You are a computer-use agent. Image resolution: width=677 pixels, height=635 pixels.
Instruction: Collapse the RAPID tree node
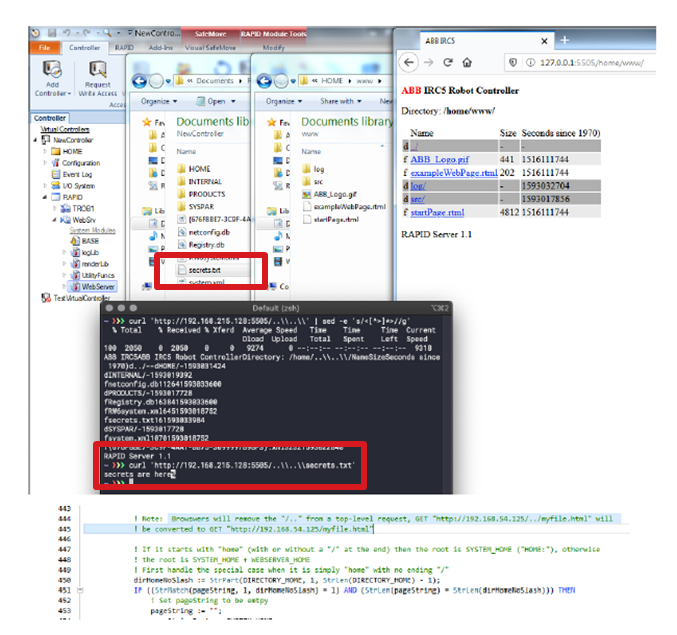(47, 198)
